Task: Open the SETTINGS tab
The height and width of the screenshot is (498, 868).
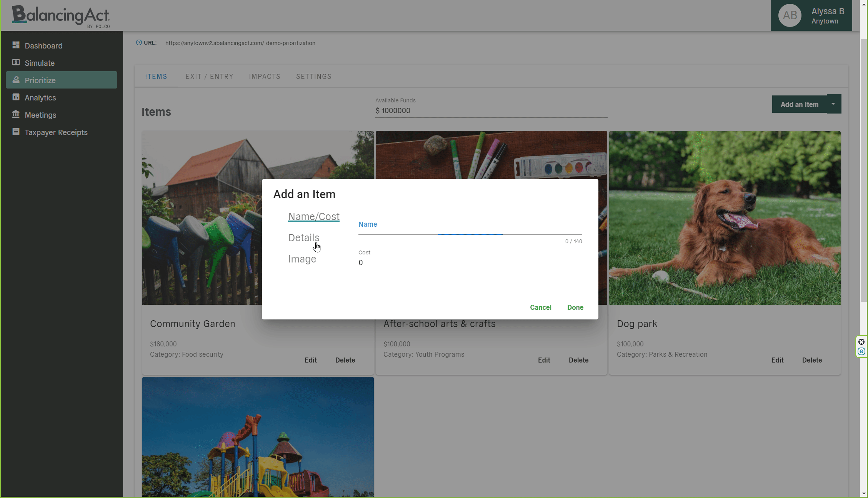Action: pos(313,77)
